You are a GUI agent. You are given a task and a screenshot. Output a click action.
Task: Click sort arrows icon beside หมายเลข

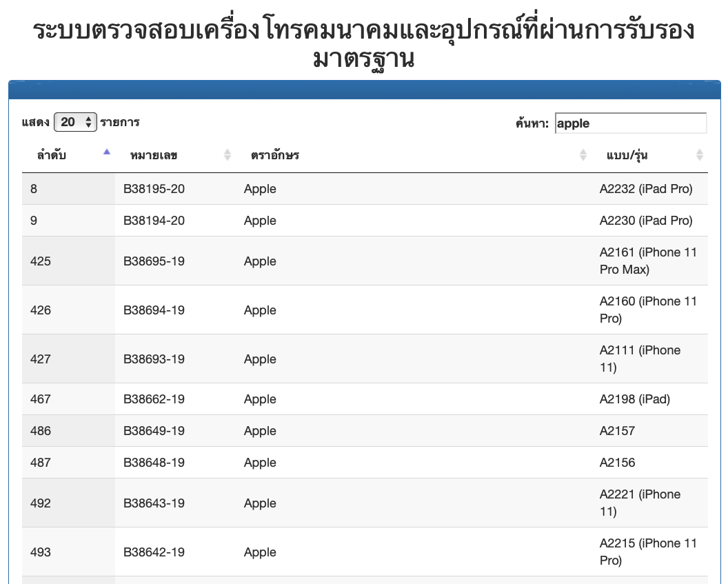(x=228, y=155)
